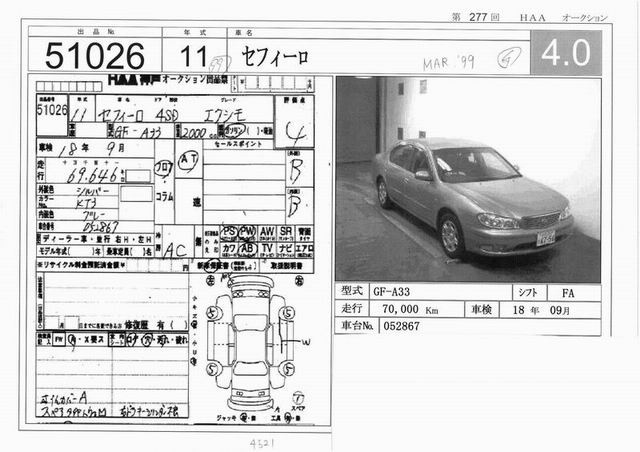Image resolution: width=640 pixels, height=452 pixels.
Task: Click the W damage mark beside diagram
Action: coord(306,342)
